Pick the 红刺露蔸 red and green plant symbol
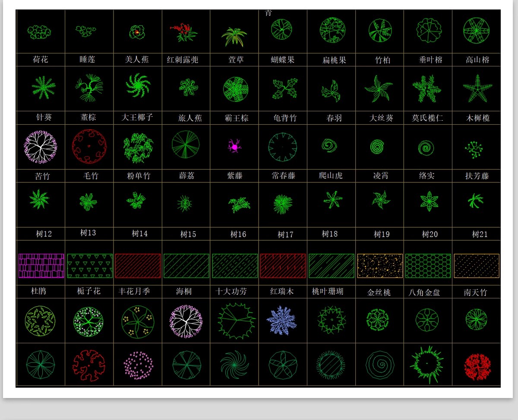This screenshot has width=518, height=420. (x=183, y=32)
